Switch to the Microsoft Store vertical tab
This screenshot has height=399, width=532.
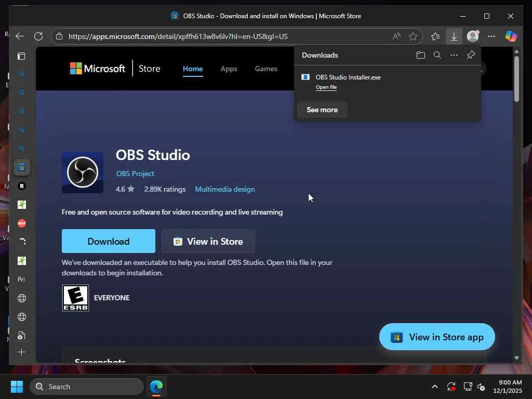pos(22,167)
